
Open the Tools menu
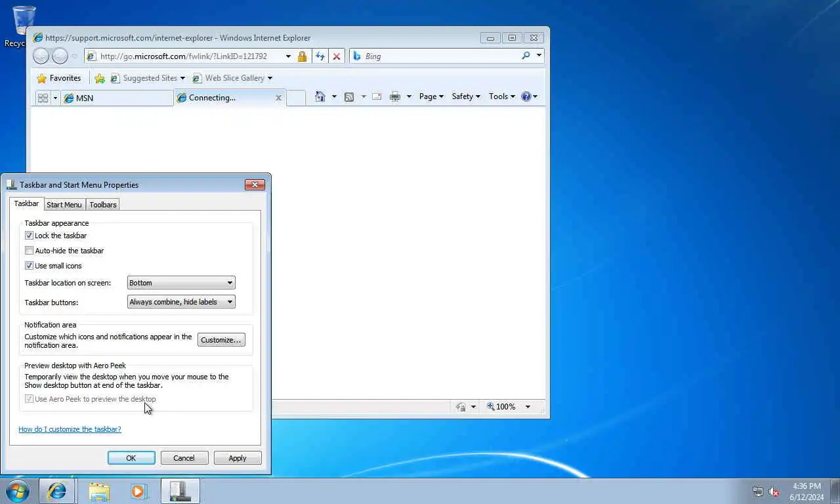coord(502,96)
